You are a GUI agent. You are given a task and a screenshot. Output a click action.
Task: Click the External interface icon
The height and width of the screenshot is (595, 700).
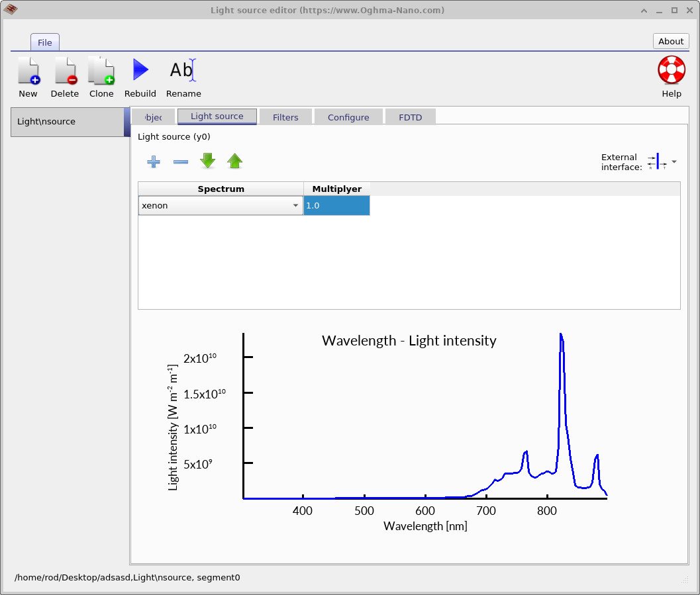pyautogui.click(x=657, y=161)
